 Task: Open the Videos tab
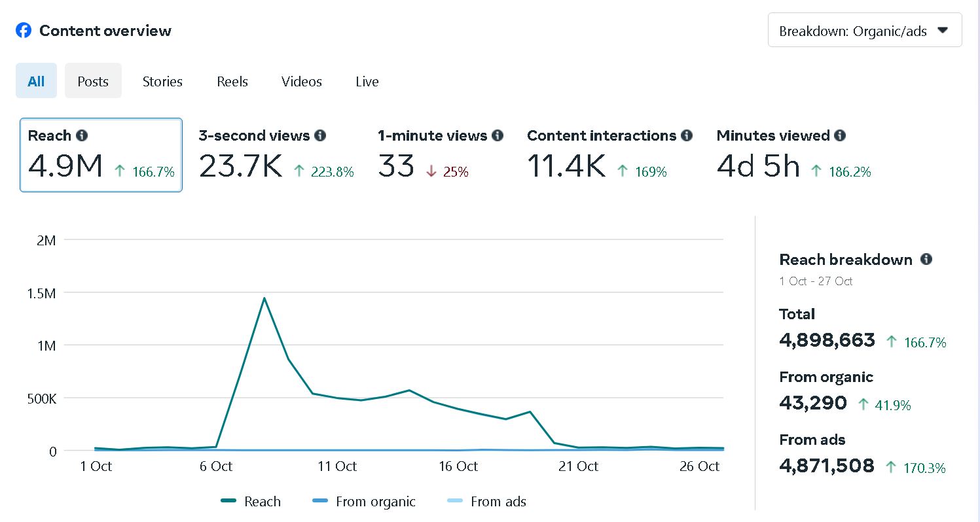[x=302, y=81]
